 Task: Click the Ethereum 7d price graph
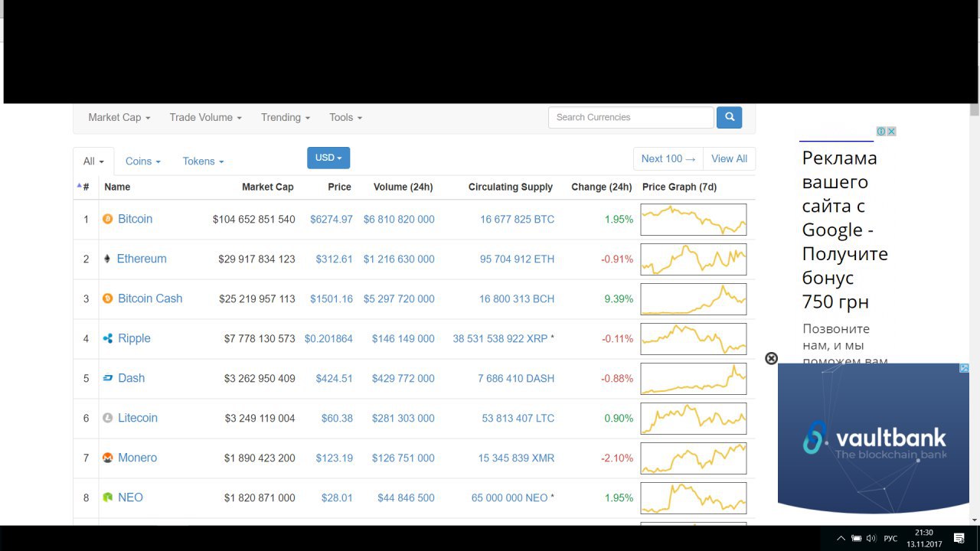(x=694, y=259)
